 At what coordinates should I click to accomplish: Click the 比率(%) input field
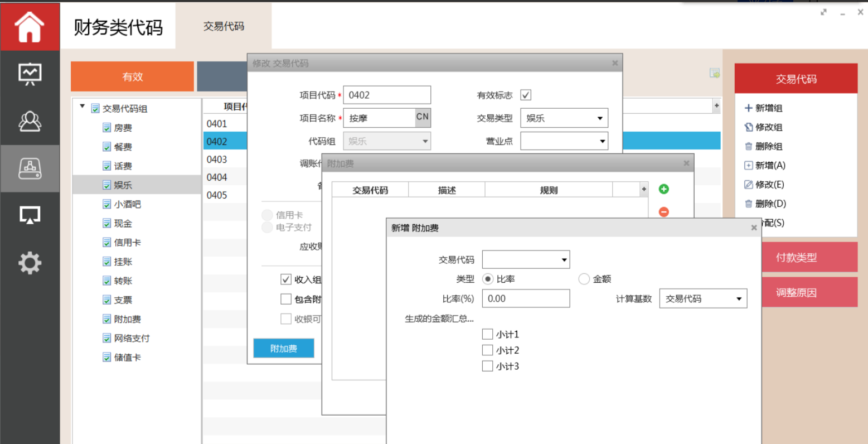click(525, 299)
